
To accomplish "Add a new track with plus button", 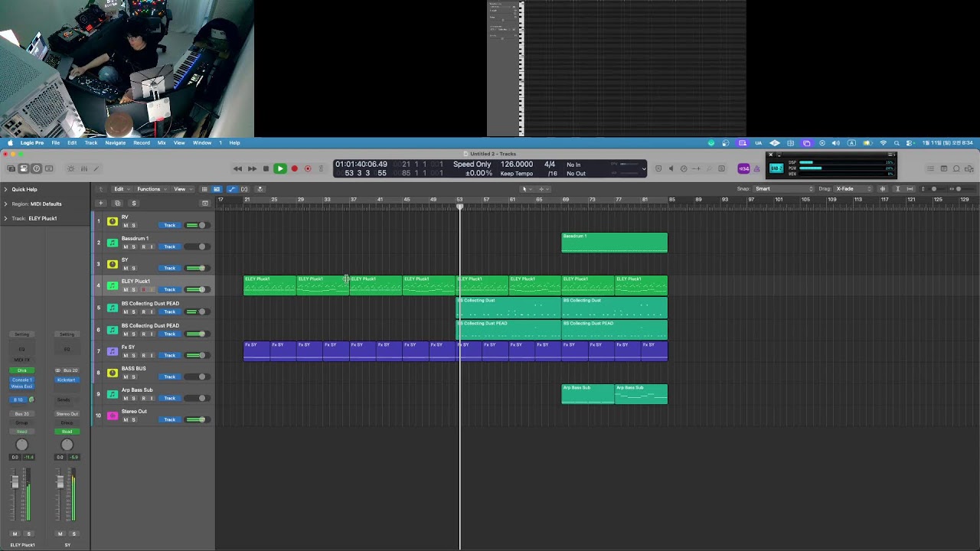I will pos(100,203).
